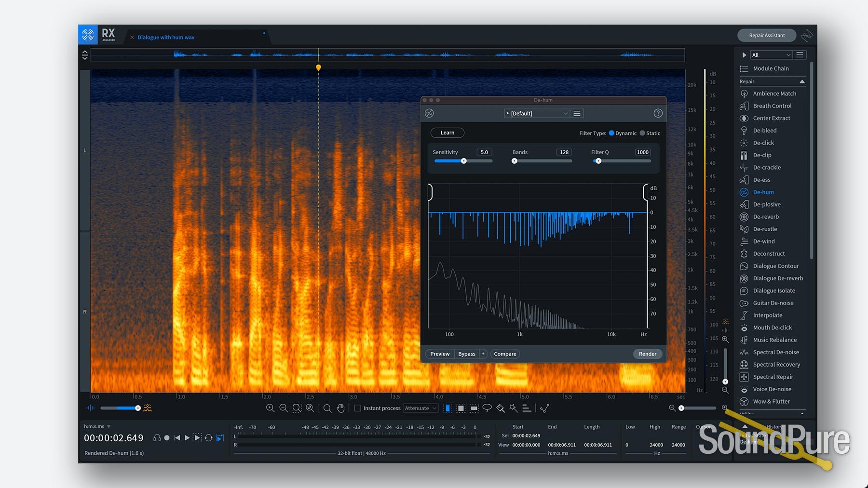Open the Attenuate mode dropdown
Screen dimensions: 868x488
(420, 408)
